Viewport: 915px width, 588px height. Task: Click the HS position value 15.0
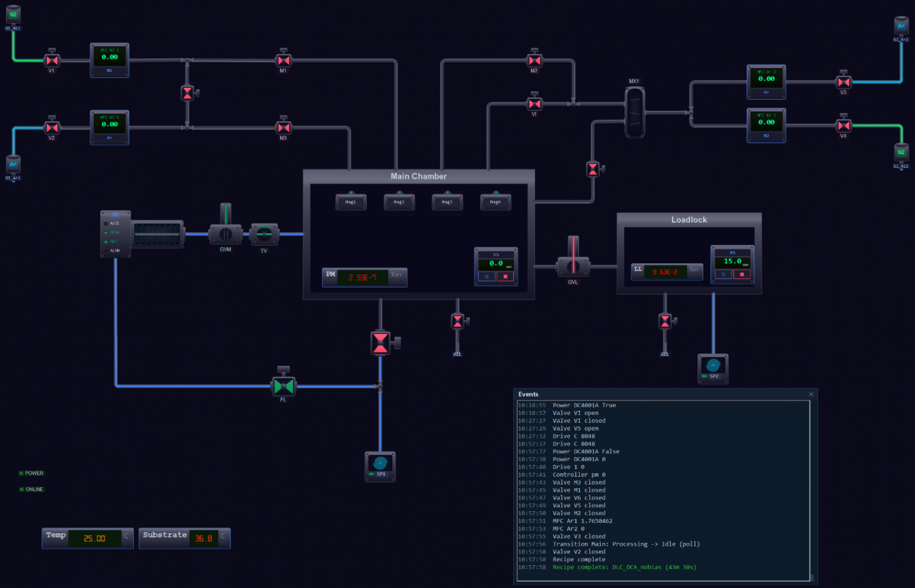coord(733,261)
